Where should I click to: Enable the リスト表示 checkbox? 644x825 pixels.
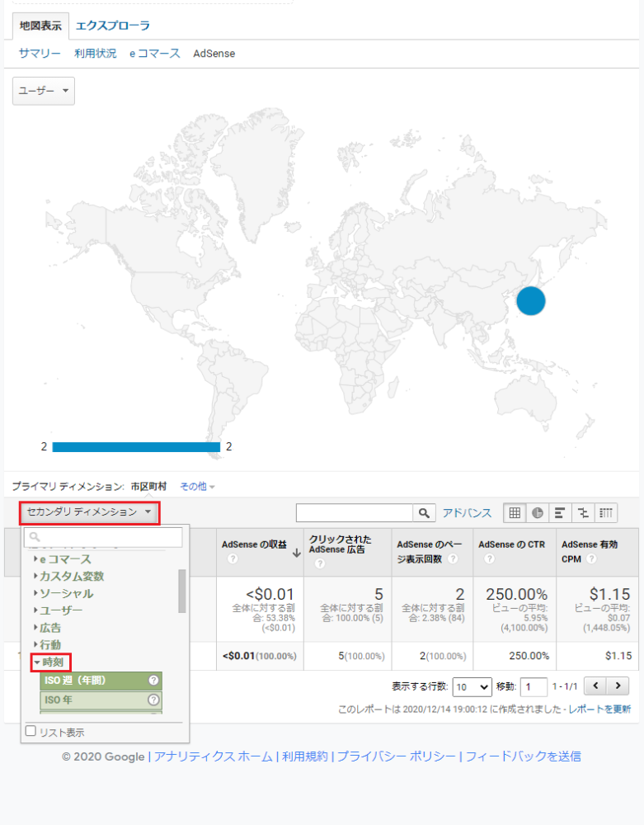pos(31,731)
